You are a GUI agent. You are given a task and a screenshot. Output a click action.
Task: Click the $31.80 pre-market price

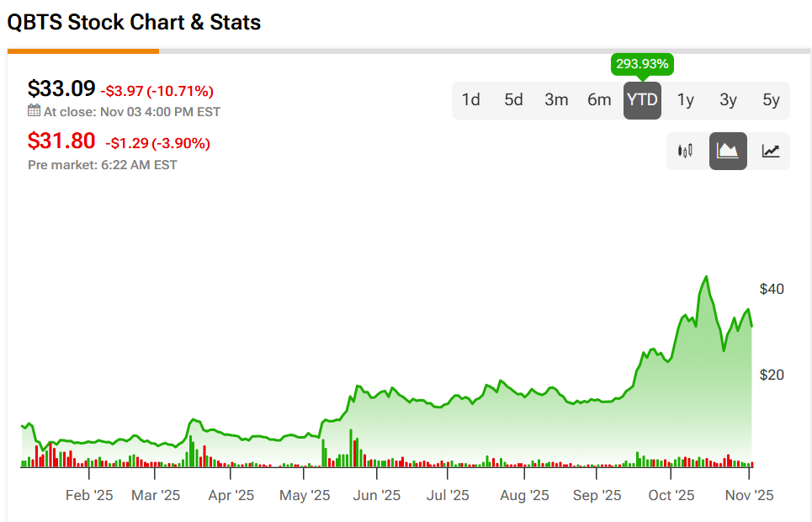(61, 141)
